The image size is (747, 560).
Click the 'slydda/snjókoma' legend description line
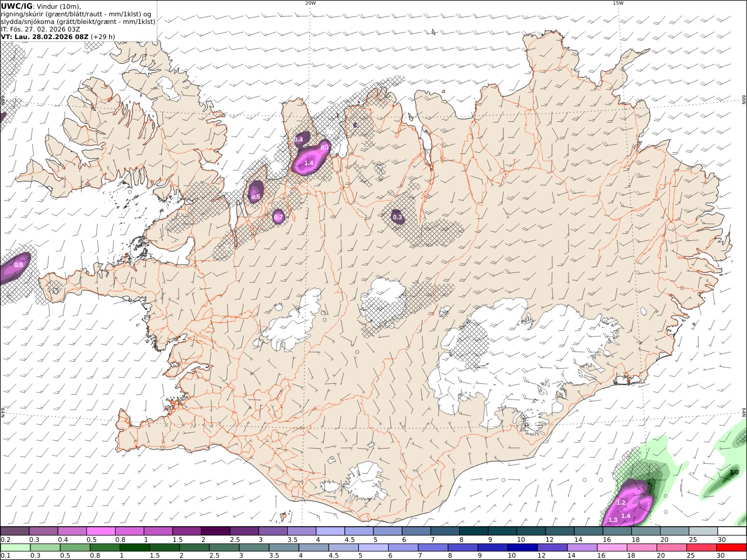tap(78, 22)
